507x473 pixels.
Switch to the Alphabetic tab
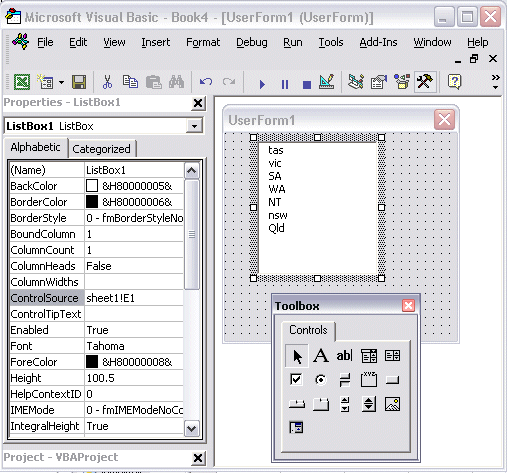pos(35,147)
